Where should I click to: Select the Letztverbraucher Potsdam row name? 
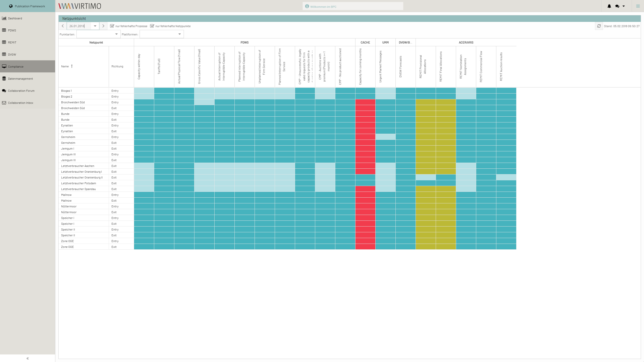(78, 183)
